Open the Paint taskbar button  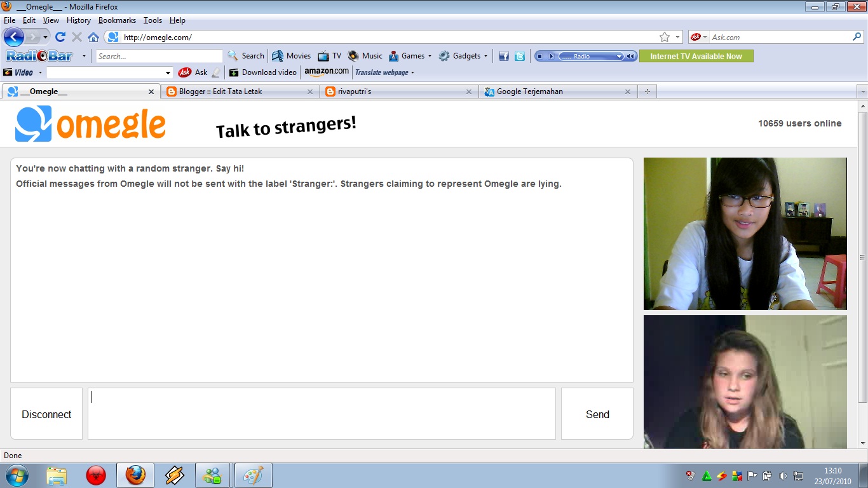tap(254, 475)
